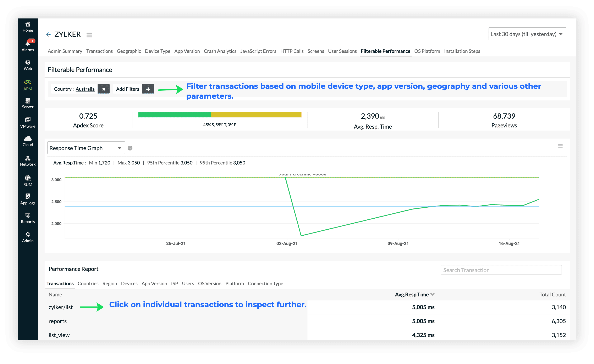Screen dimensions: 594x364
Task: Open the Alarms bell icon in sidebar
Action: point(28,43)
